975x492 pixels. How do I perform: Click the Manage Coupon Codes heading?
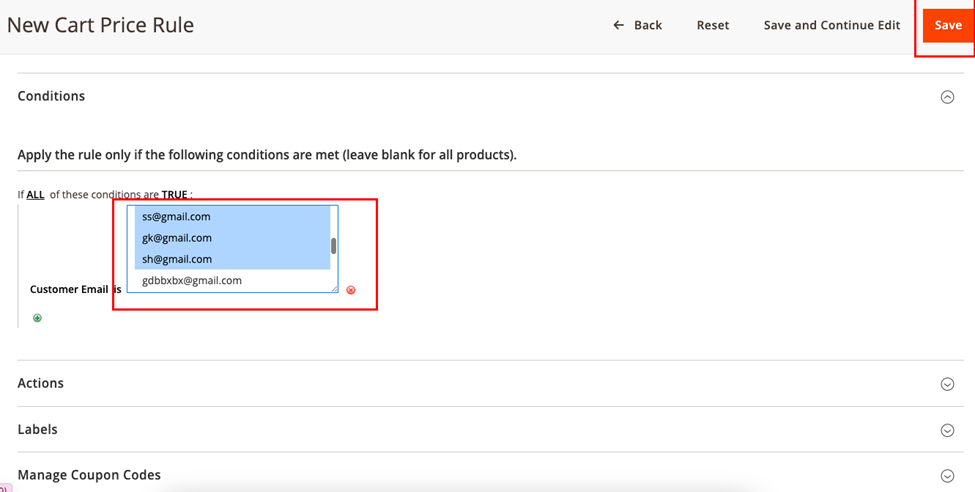point(89,475)
